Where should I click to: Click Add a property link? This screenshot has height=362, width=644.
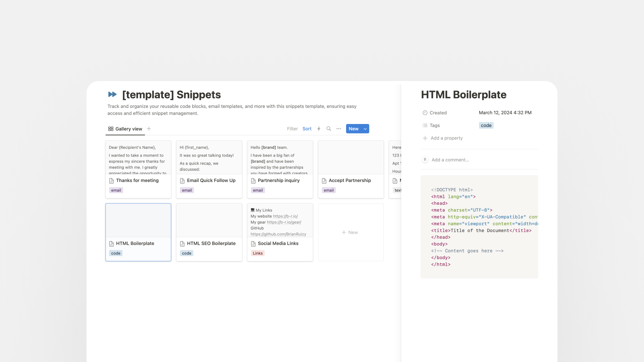pos(446,138)
